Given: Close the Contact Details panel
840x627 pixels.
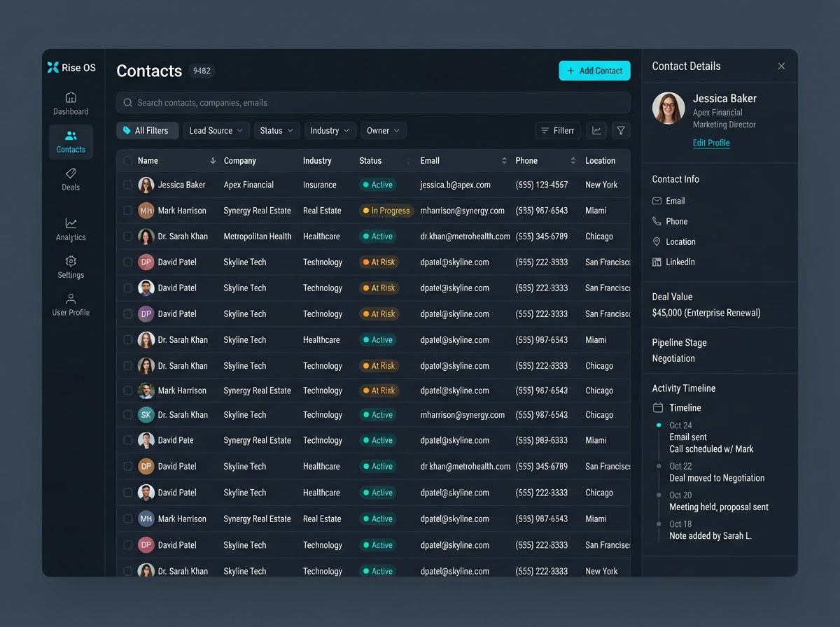Looking at the screenshot, I should [781, 66].
